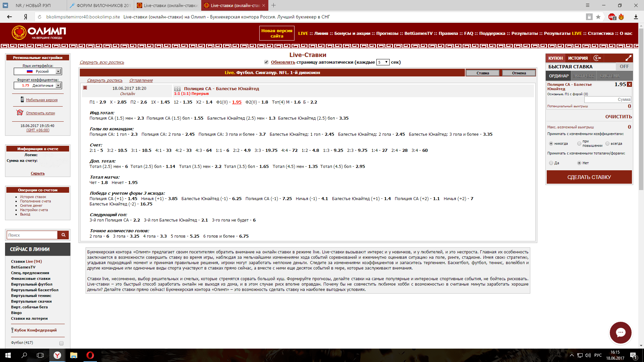This screenshot has width=644, height=362.
Task: Open 'Кубок Конфедераций' in the sidebar
Action: click(x=35, y=330)
